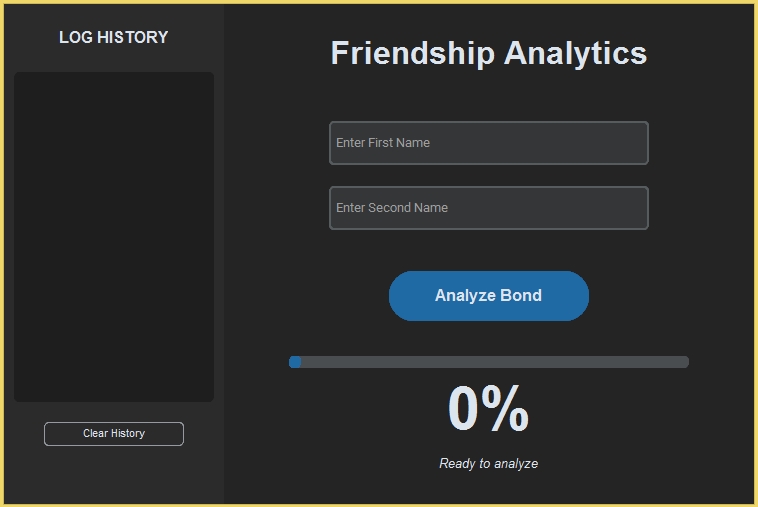
Task: Focus the Enter Second Name input
Action: [488, 208]
